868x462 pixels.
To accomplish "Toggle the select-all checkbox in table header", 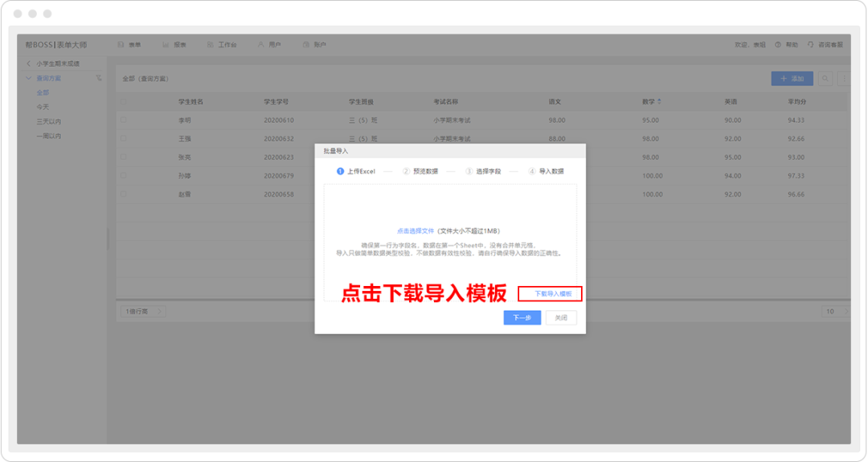I will [x=124, y=102].
